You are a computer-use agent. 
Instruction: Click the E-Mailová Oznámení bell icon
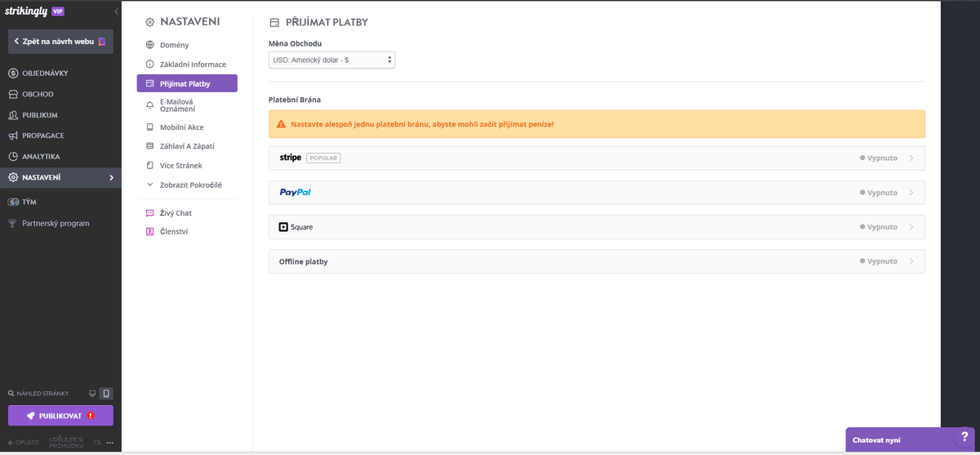(x=149, y=105)
